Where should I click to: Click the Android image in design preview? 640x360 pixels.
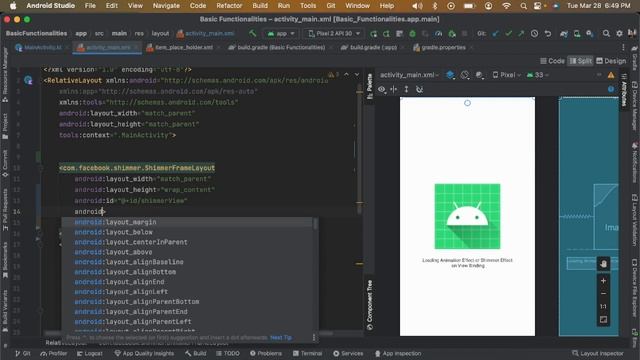tap(467, 216)
